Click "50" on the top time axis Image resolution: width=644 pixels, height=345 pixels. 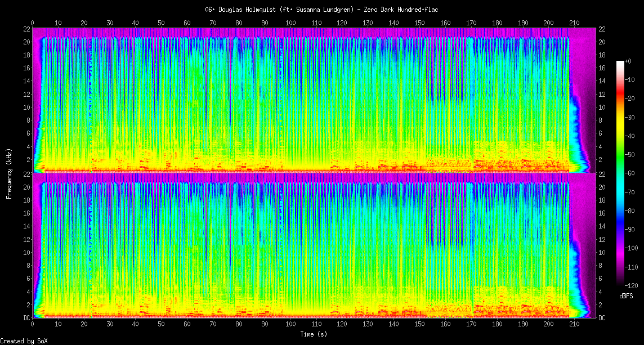pyautogui.click(x=161, y=23)
